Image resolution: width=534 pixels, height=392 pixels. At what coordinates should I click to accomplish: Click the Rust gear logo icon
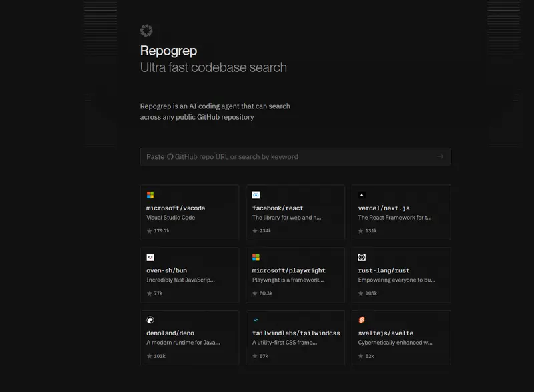tap(362, 257)
